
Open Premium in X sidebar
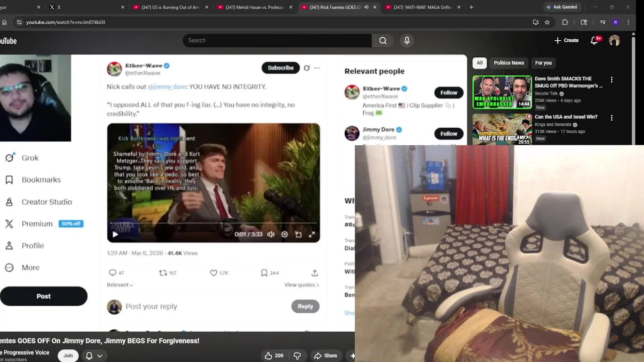tap(44, 224)
